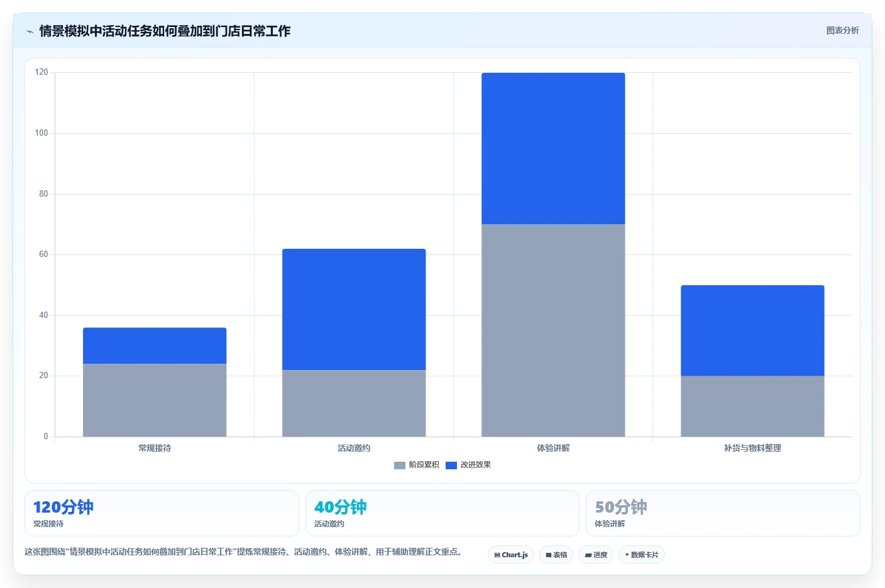Image resolution: width=885 pixels, height=588 pixels.
Task: Click the 补货与物料整理 x-axis label
Action: pos(752,448)
